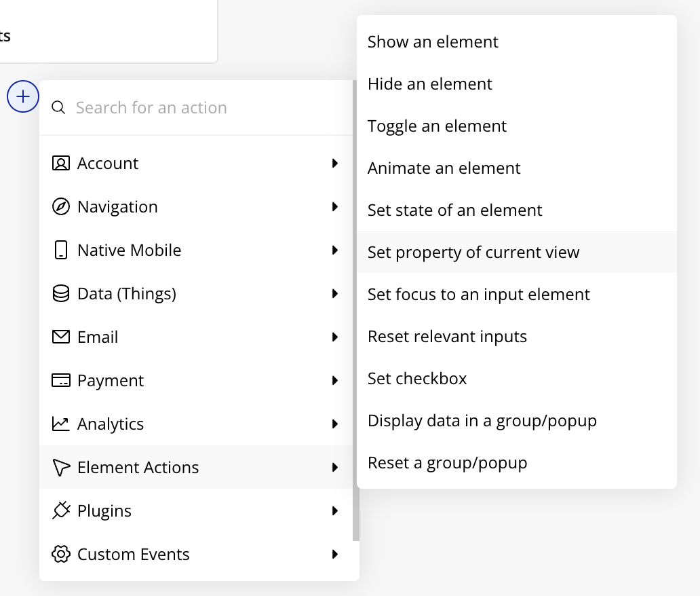Click the Element Actions submenu arrow

click(335, 467)
